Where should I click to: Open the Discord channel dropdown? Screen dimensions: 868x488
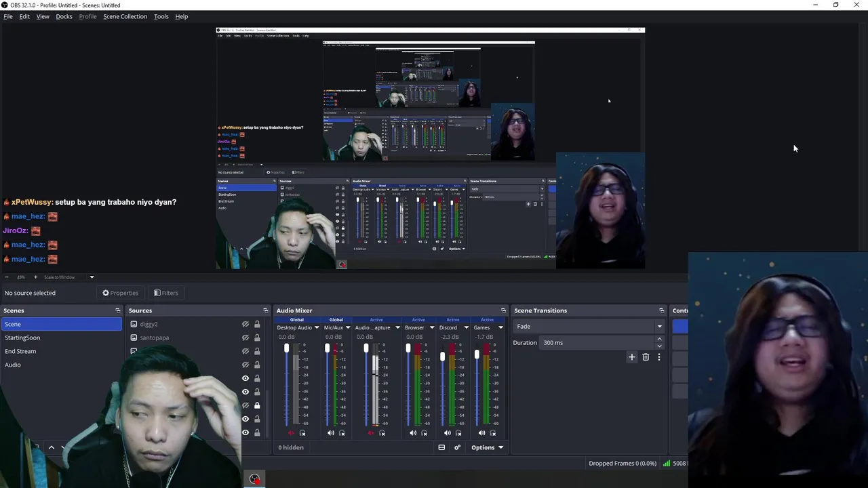[466, 327]
